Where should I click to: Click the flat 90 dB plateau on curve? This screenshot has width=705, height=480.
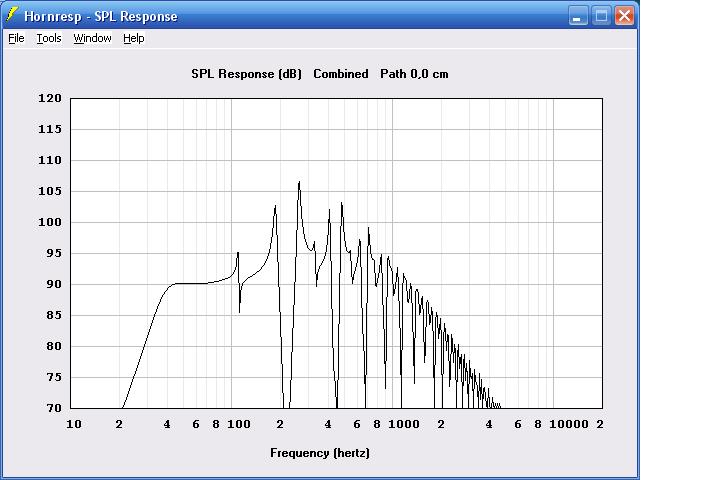click(191, 284)
